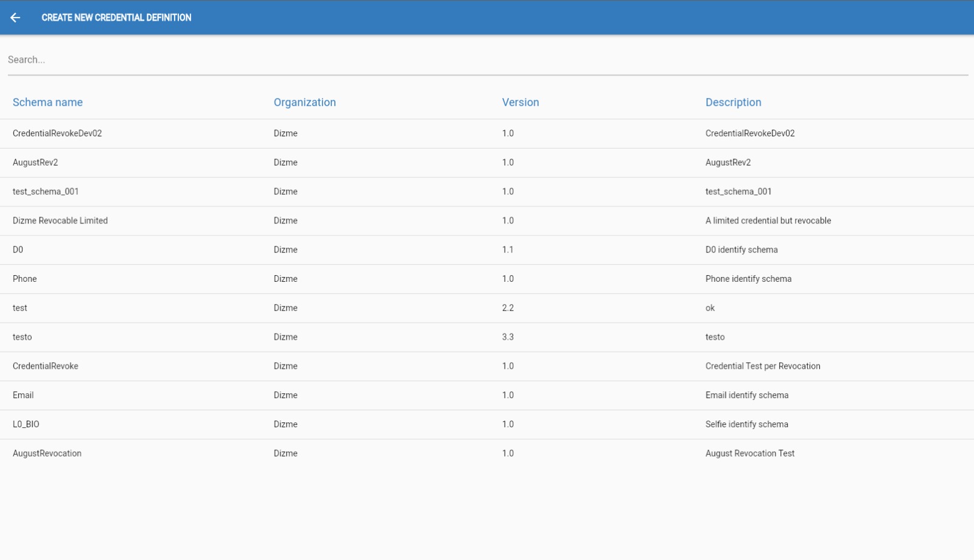Image resolution: width=974 pixels, height=560 pixels.
Task: Click version 1.0 in AugustRev2 row
Action: coord(508,163)
